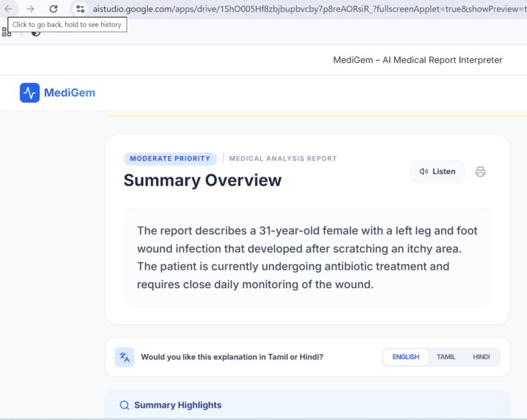The image size is (527, 420).
Task: Click the address bar URL
Action: tap(309, 9)
